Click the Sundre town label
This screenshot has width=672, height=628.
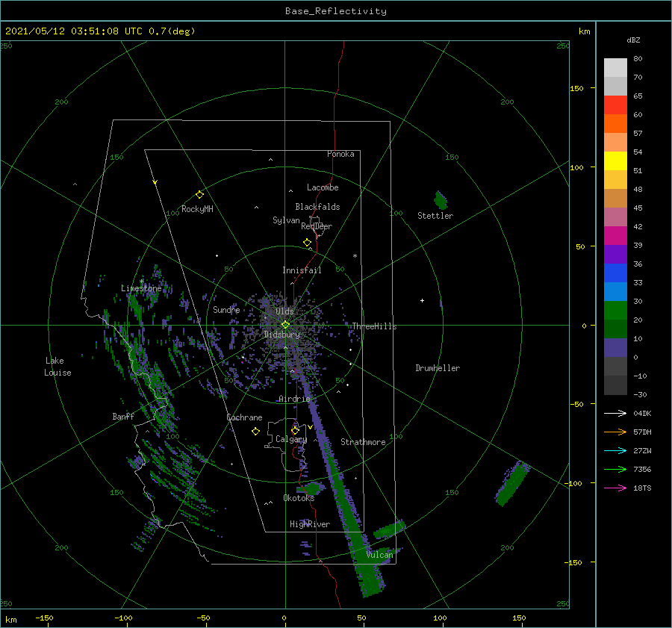click(226, 309)
